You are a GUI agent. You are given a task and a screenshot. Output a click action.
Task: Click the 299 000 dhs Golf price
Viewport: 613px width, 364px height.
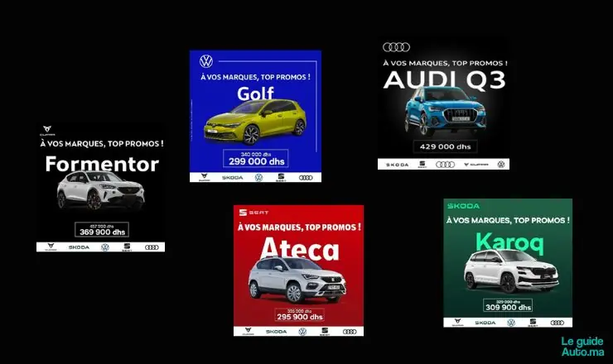257,161
